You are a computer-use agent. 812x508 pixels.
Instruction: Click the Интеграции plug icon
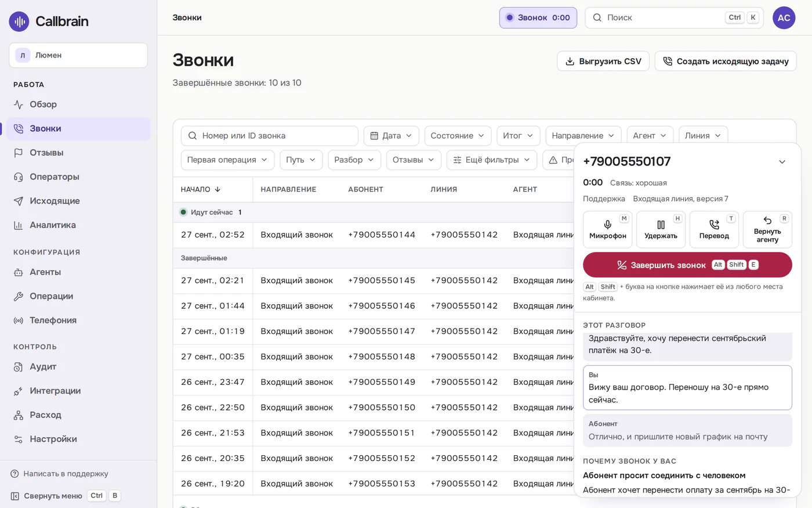coord(19,391)
